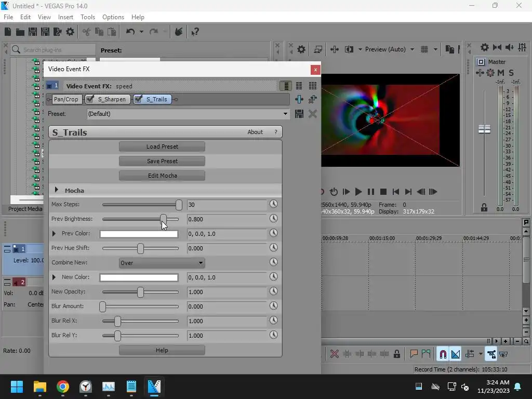Viewport: 532px width, 399px height.
Task: Disable the S_Trails effect checkbox
Action: pyautogui.click(x=138, y=99)
